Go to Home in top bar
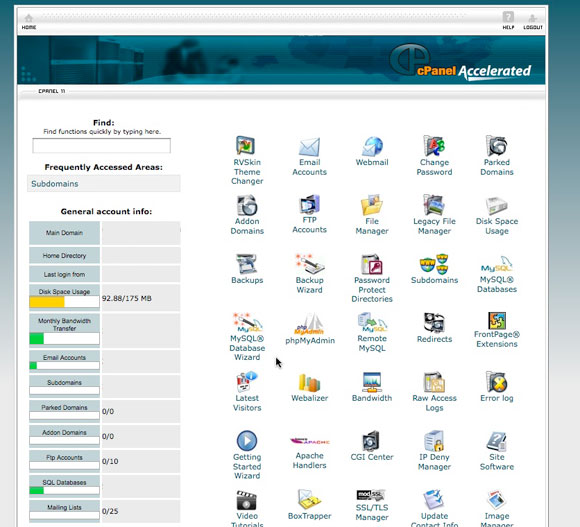The width and height of the screenshot is (580, 527). click(29, 22)
